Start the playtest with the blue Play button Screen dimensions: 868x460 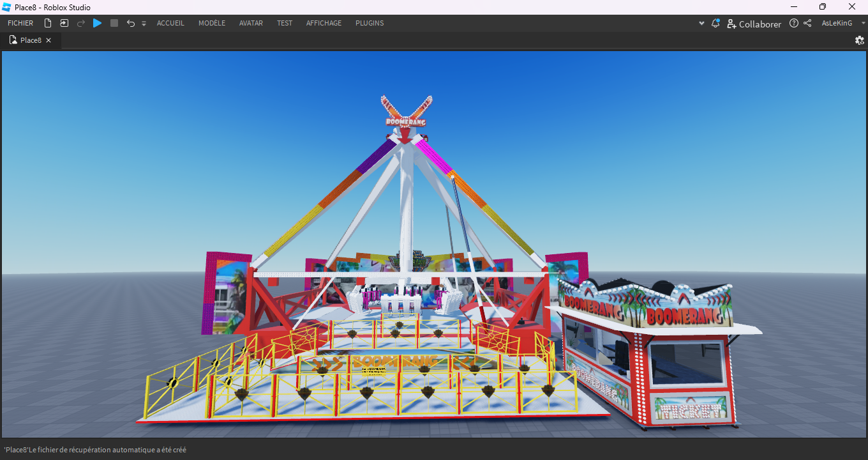tap(97, 23)
